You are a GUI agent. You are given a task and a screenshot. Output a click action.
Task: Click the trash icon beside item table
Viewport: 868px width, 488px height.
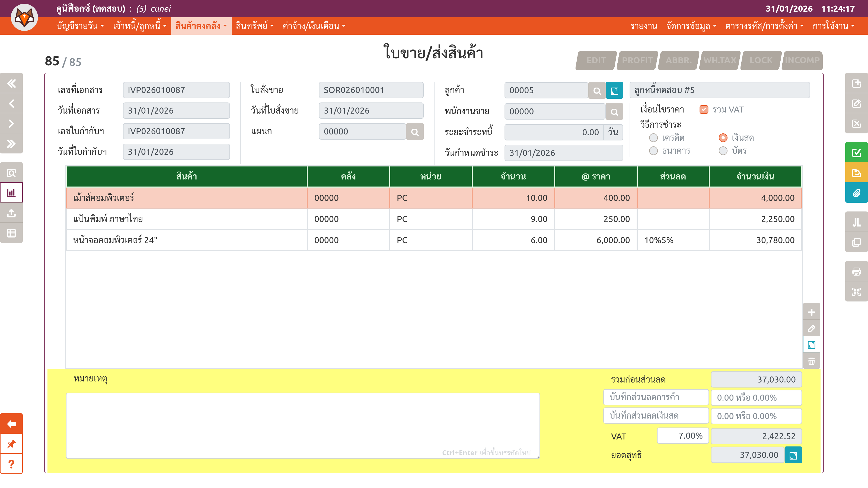811,361
